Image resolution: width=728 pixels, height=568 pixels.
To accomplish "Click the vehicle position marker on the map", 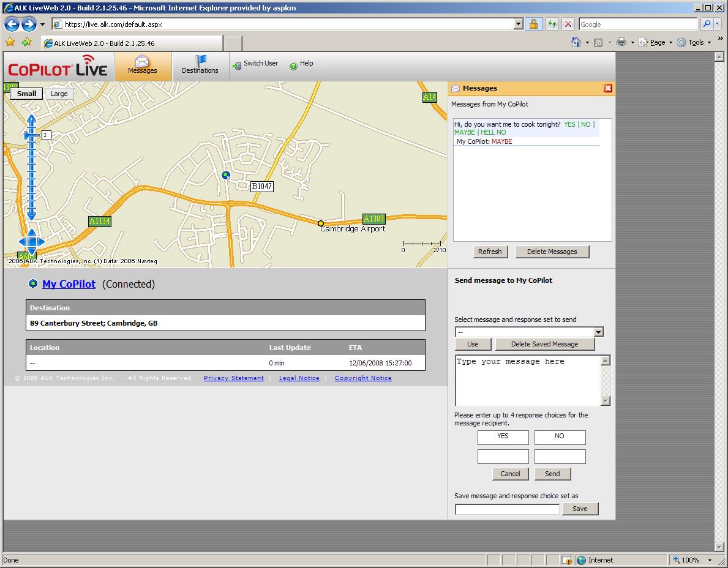I will [226, 175].
